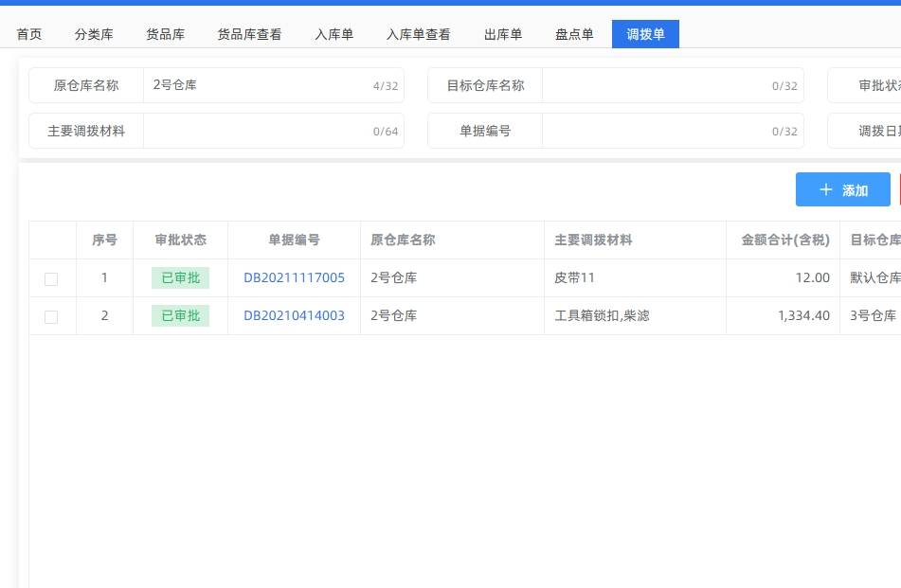
Task: Switch to the 入库单查看 tab
Action: 418,34
